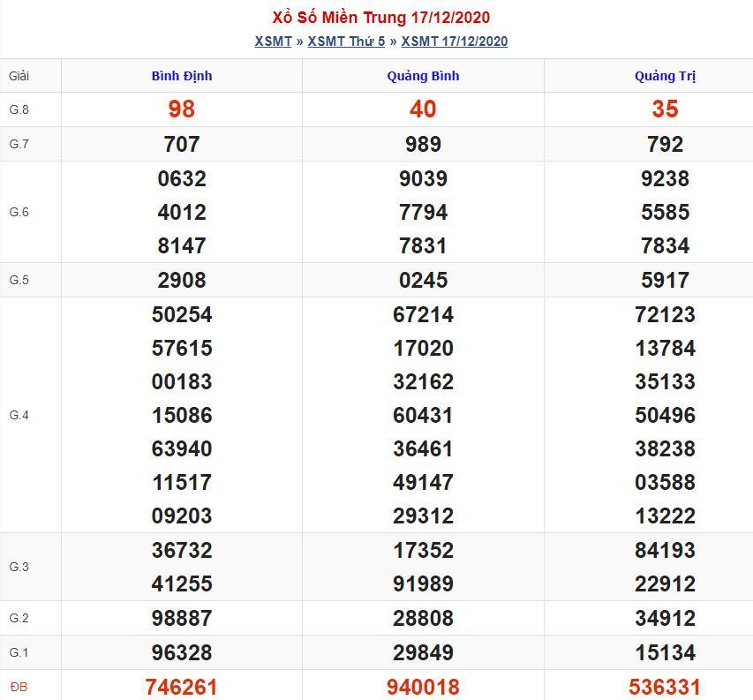Screen dimensions: 753x700
Task: Click G.4 number 29312
Action: pos(423,516)
